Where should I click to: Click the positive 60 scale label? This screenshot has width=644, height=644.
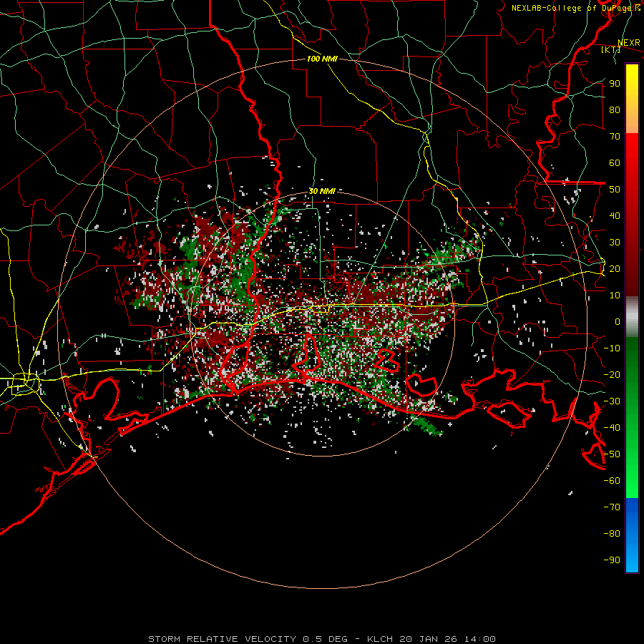pos(615,162)
